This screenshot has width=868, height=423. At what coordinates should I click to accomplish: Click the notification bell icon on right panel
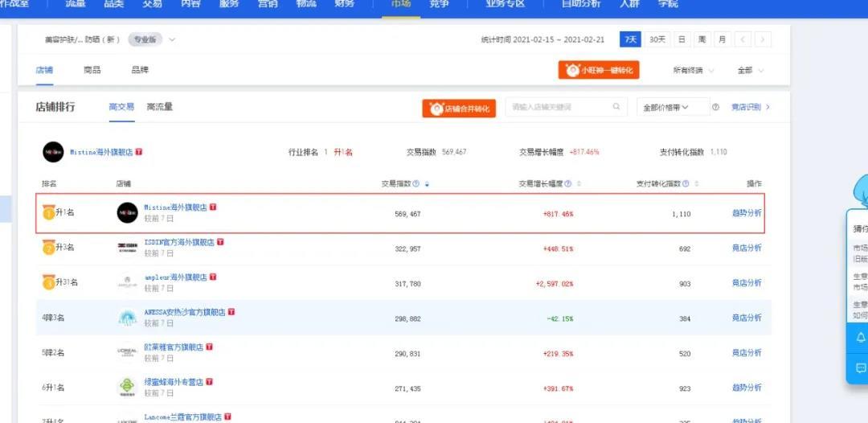pos(861,338)
